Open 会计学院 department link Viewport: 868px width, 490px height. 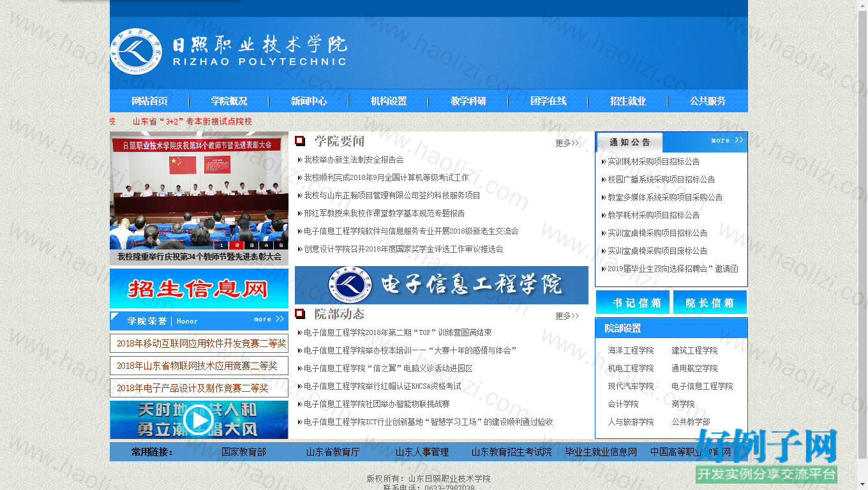(623, 404)
